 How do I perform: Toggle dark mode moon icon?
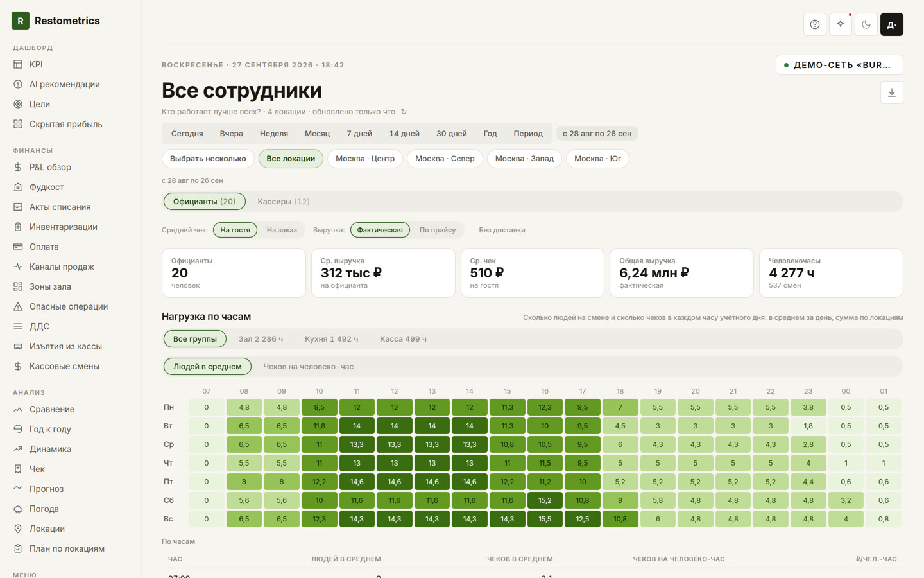click(866, 24)
